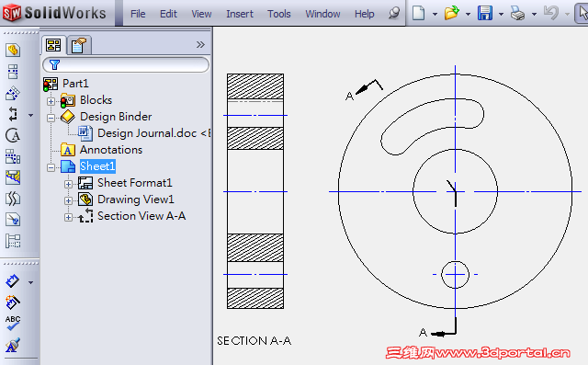Expand the Drawing View1 node
The image size is (588, 365).
coord(68,200)
